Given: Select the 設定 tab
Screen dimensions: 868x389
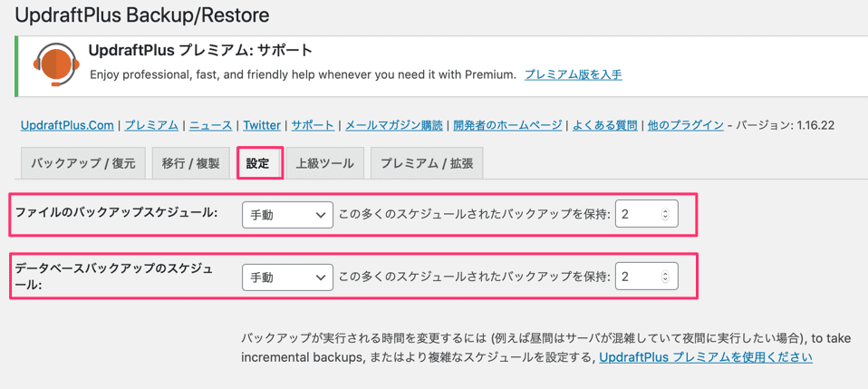Looking at the screenshot, I should tap(258, 164).
